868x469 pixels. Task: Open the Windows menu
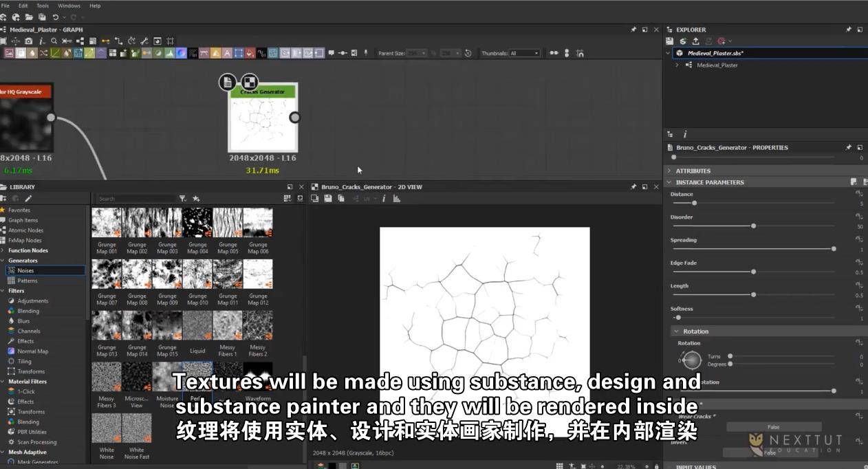pos(69,6)
